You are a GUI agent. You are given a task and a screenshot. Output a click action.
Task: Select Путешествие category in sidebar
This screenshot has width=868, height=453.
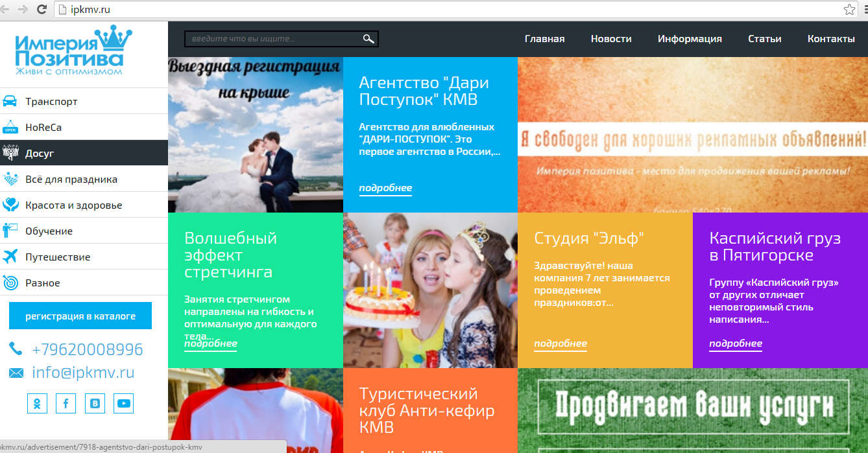click(84, 257)
